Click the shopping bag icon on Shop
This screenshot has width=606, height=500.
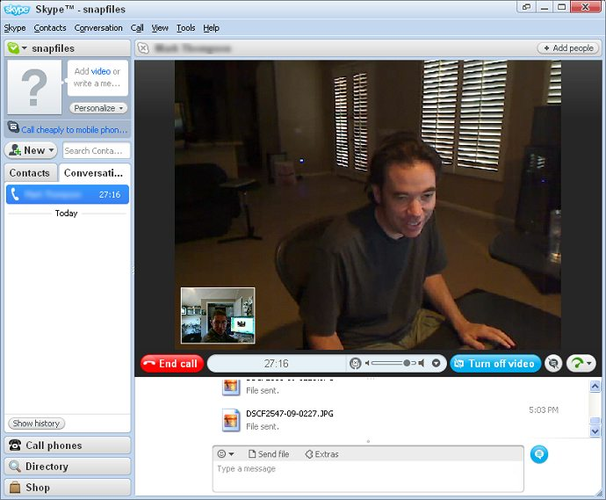pos(15,487)
